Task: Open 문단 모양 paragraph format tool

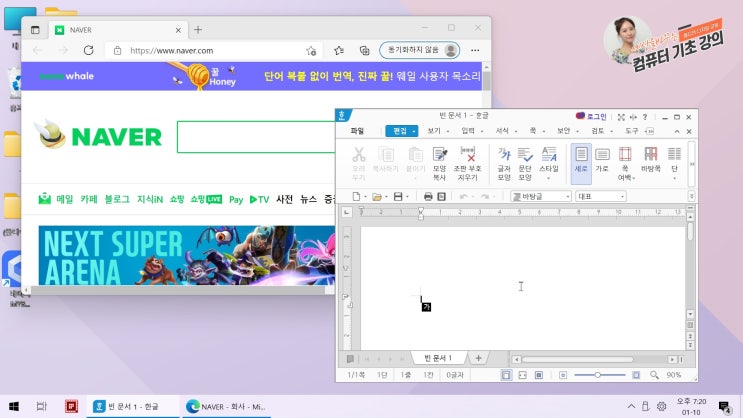Action: [x=525, y=164]
